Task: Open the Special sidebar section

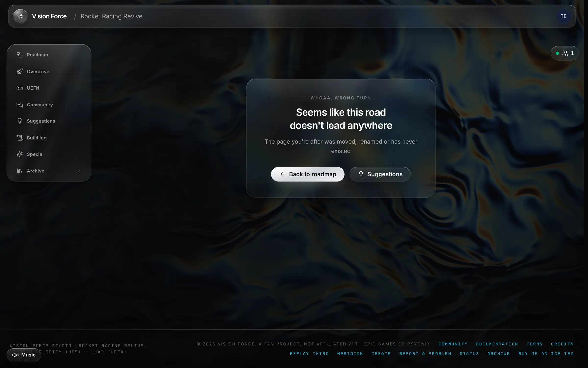Action: point(49,154)
